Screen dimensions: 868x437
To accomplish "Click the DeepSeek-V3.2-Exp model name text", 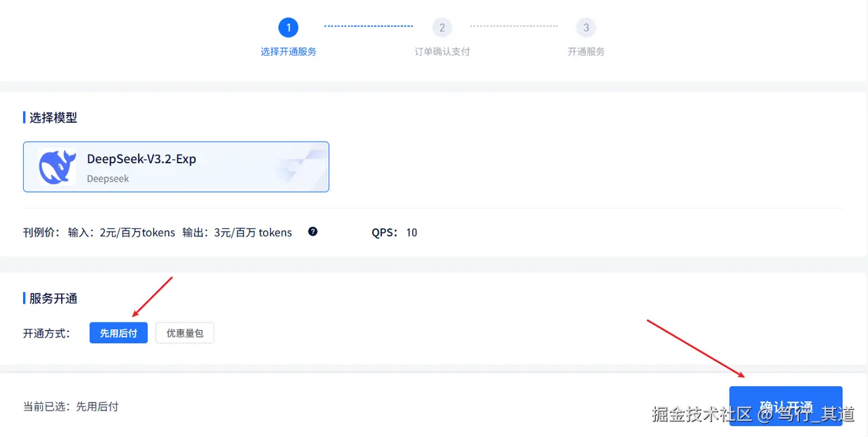I will tap(142, 159).
